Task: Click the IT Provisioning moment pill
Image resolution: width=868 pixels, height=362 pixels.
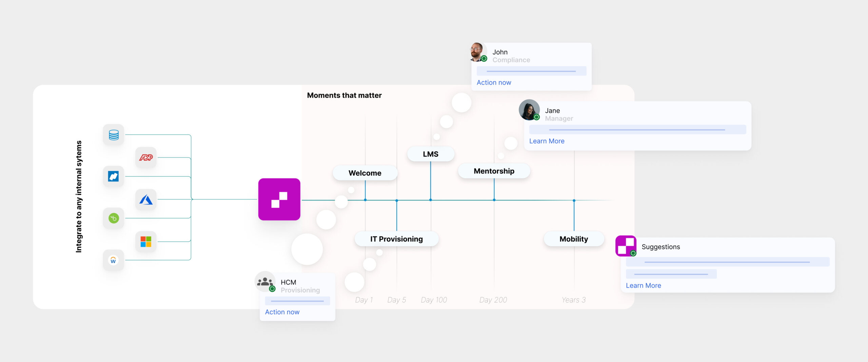Action: (396, 239)
